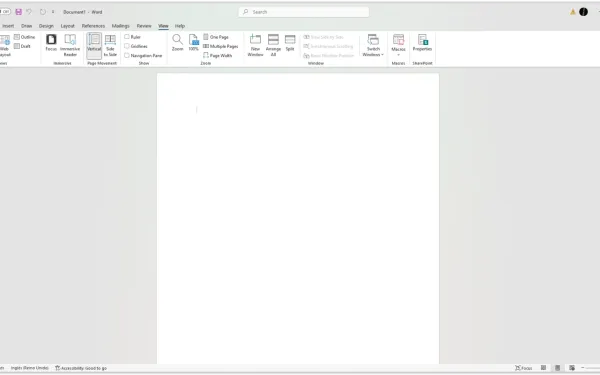Click the Macros icon

point(398,39)
